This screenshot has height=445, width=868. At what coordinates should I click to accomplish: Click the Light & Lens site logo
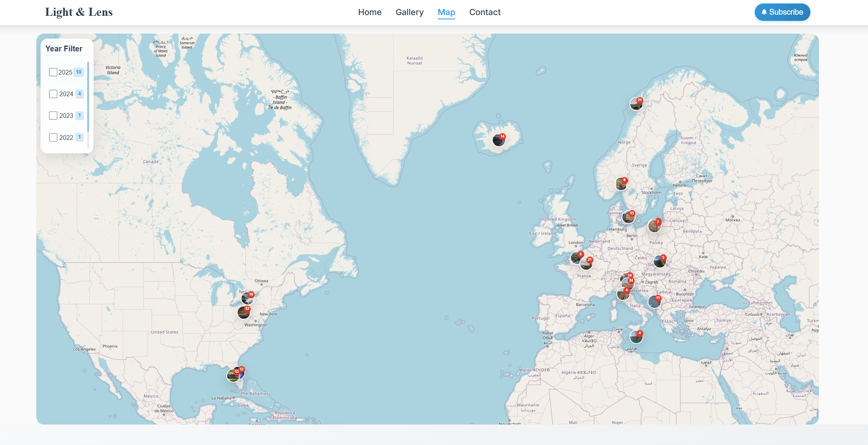79,12
